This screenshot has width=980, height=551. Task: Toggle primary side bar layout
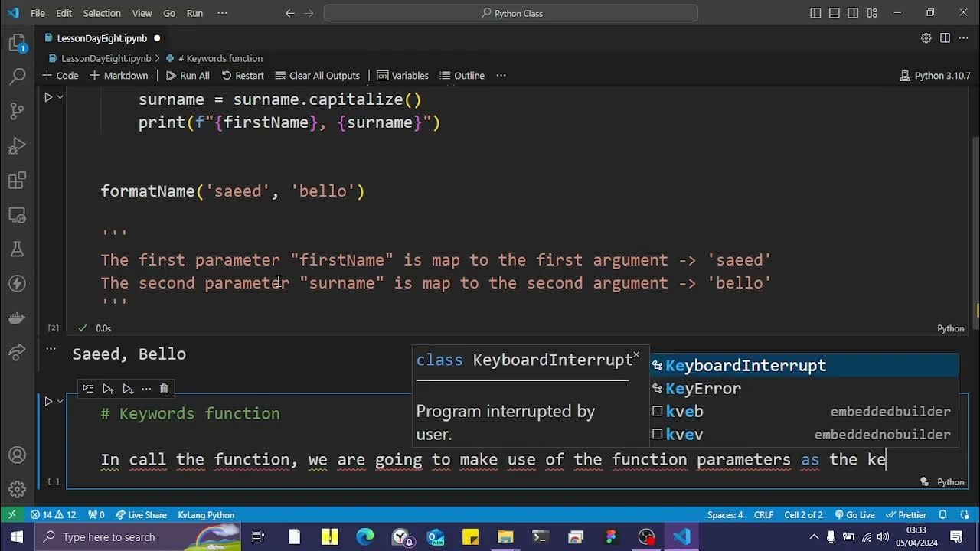coord(815,13)
